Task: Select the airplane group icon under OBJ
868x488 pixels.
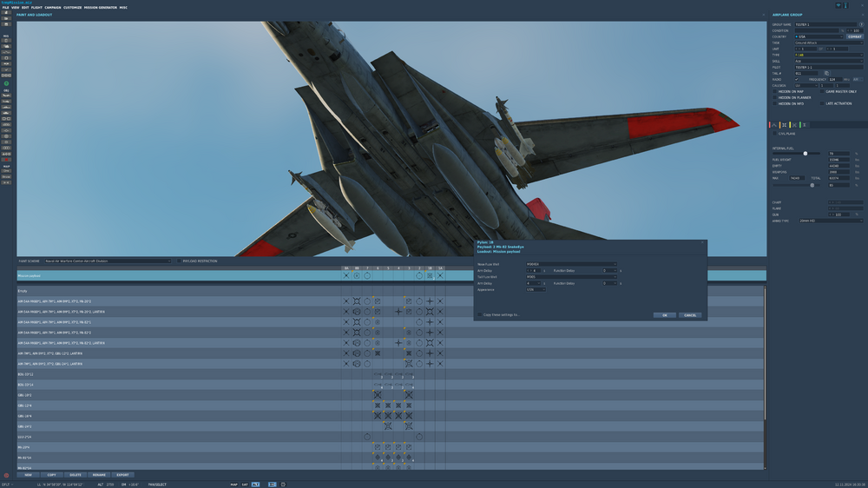Action: [7, 96]
